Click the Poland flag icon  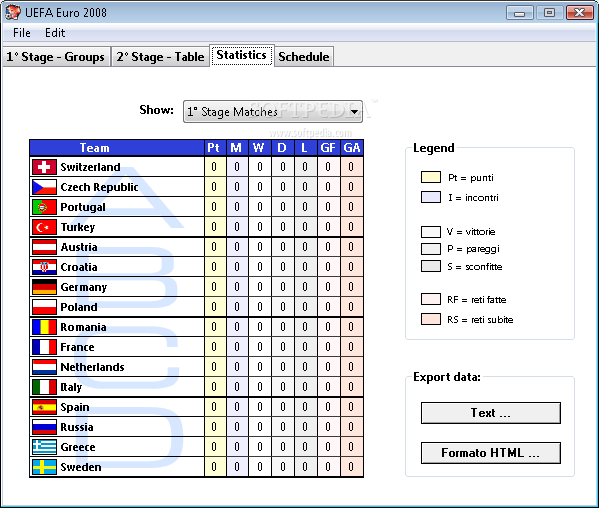pyautogui.click(x=44, y=307)
